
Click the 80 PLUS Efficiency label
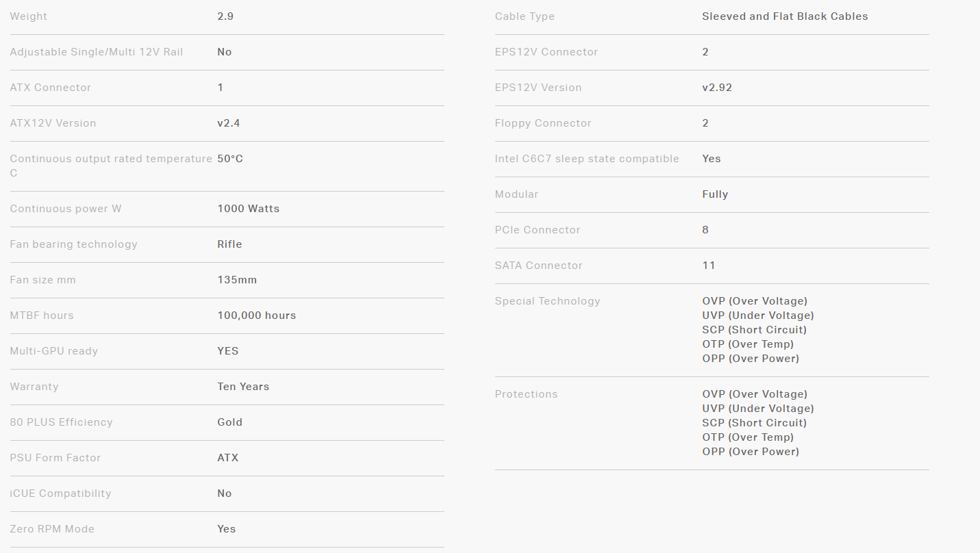(x=61, y=422)
